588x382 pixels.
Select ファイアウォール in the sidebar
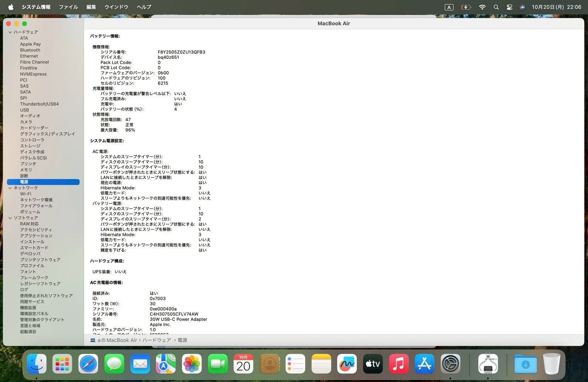coord(36,206)
